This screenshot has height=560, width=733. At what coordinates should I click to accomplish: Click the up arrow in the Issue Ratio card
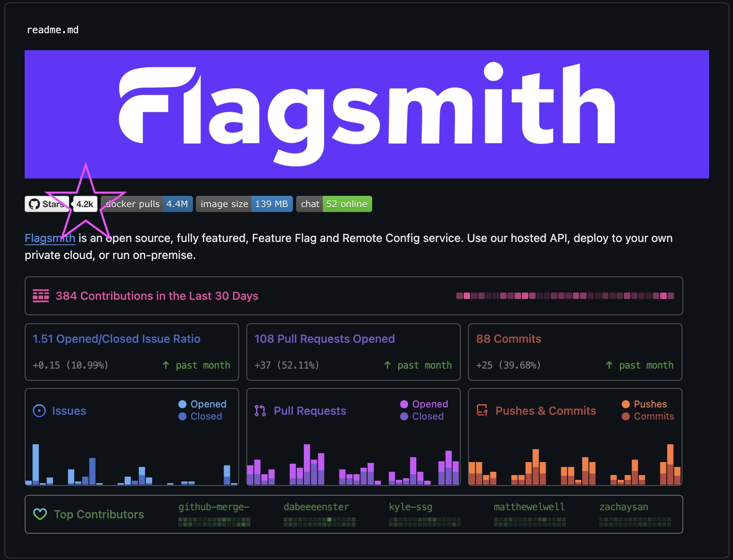pos(166,365)
